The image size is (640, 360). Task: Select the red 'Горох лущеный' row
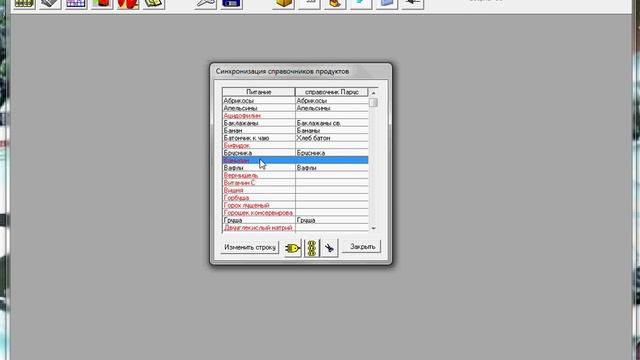point(296,205)
